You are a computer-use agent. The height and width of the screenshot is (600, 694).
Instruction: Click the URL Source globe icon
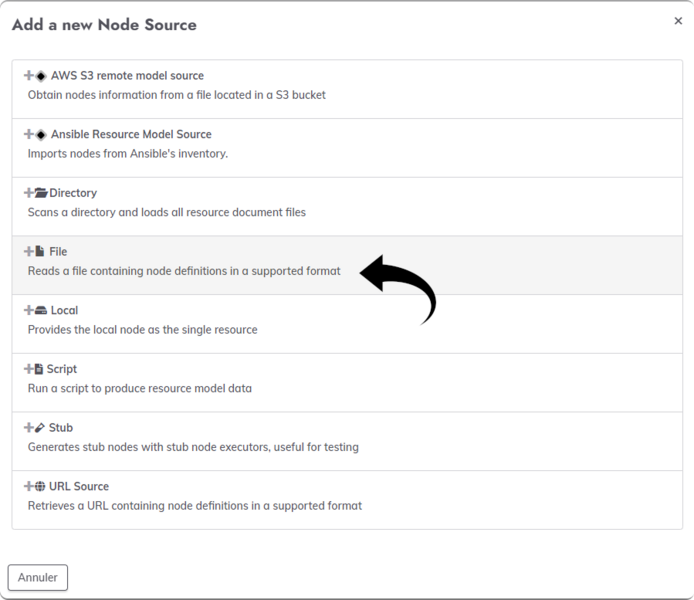(x=40, y=487)
